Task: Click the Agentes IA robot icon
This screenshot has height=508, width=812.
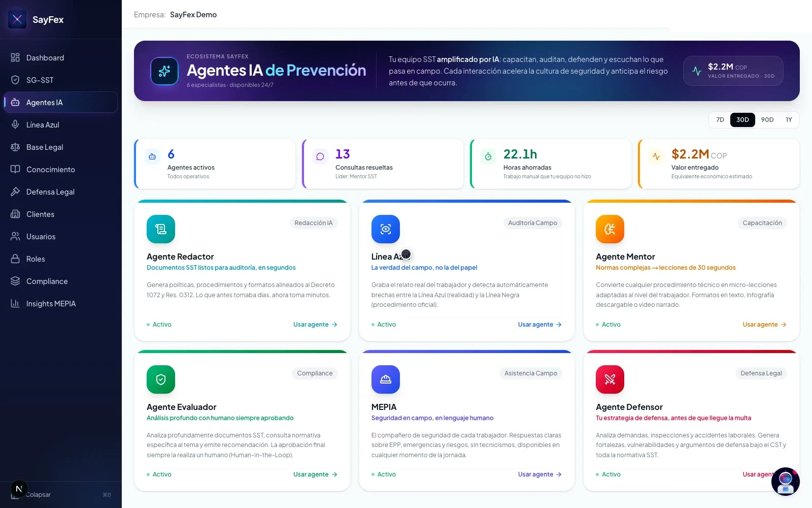Action: click(15, 102)
